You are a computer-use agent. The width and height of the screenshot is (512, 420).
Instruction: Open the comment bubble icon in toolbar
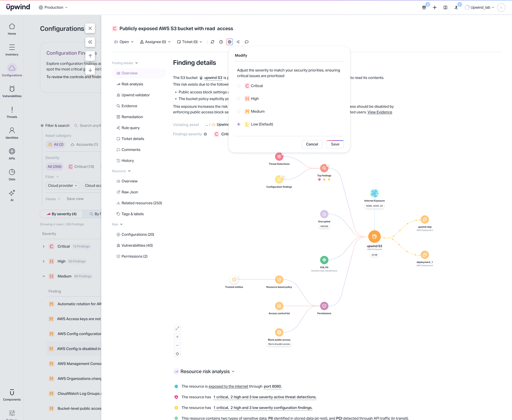click(x=247, y=42)
